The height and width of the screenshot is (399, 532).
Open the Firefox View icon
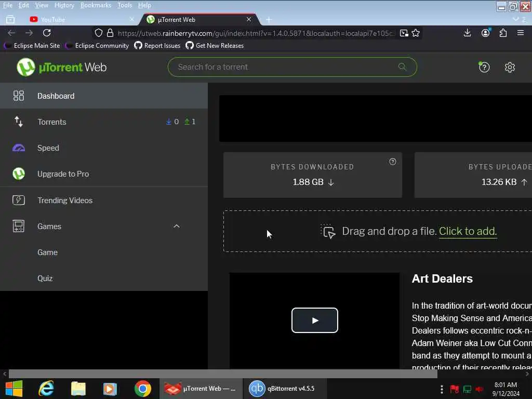pos(10,20)
